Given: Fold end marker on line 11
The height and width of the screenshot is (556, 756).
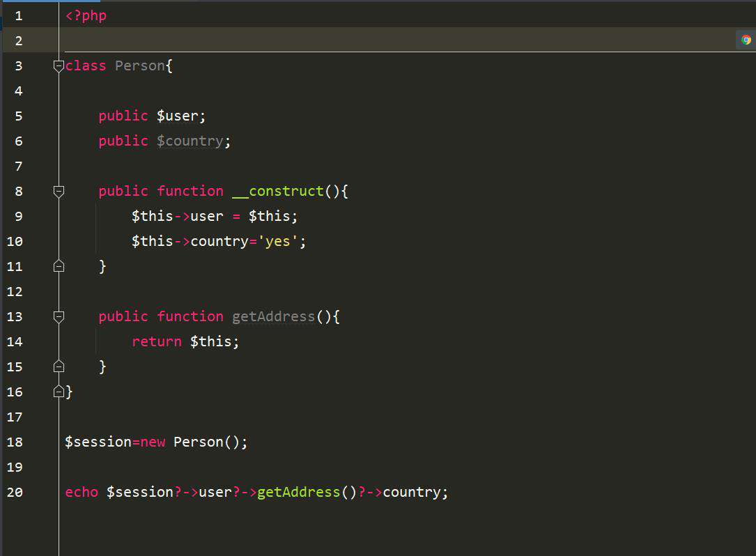Looking at the screenshot, I should pyautogui.click(x=59, y=265).
